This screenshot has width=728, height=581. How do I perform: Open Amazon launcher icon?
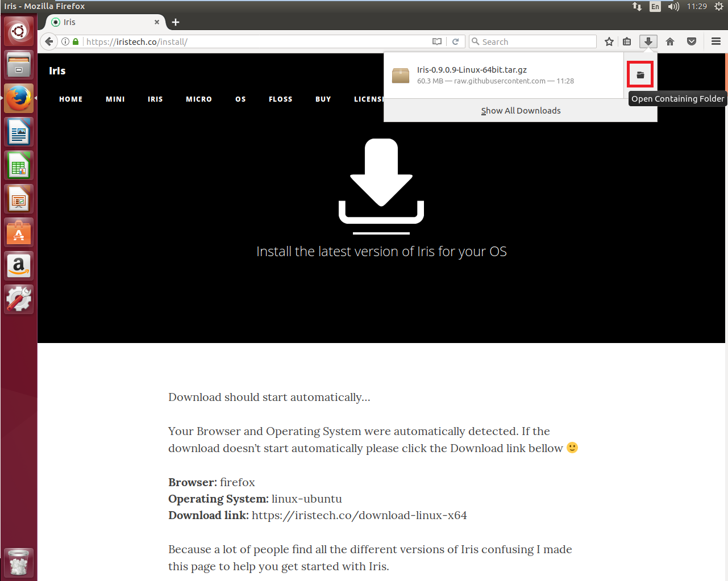pos(19,266)
